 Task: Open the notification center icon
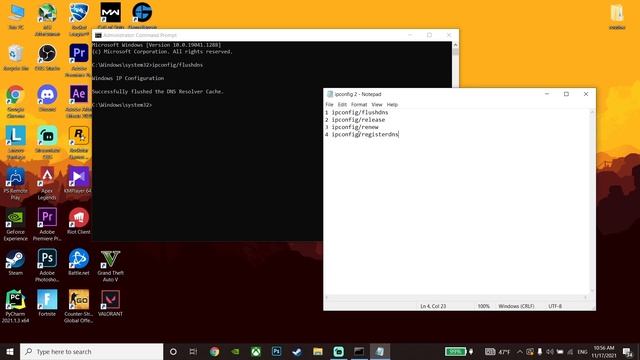(628, 351)
